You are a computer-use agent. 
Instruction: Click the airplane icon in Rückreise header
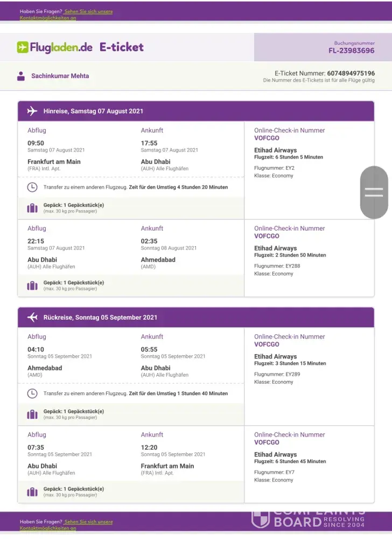pos(32,317)
